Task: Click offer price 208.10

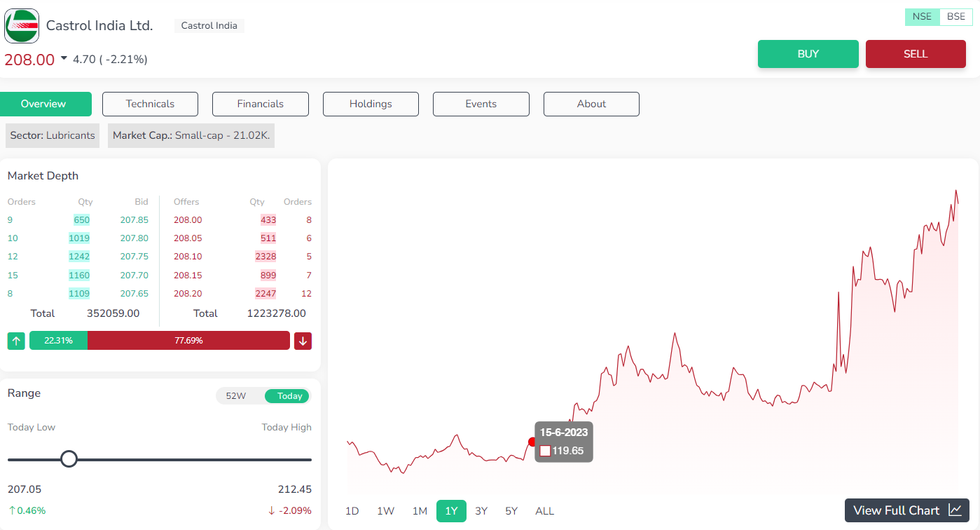Action: coord(188,257)
